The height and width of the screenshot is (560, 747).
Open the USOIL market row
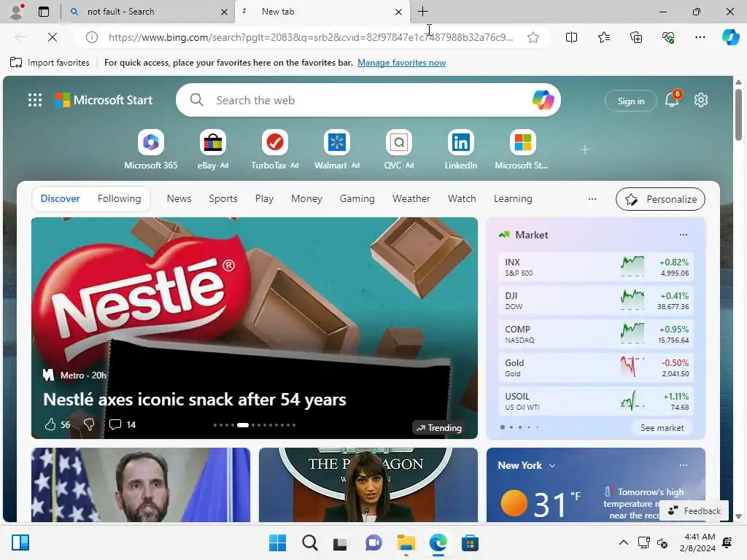pyautogui.click(x=595, y=401)
